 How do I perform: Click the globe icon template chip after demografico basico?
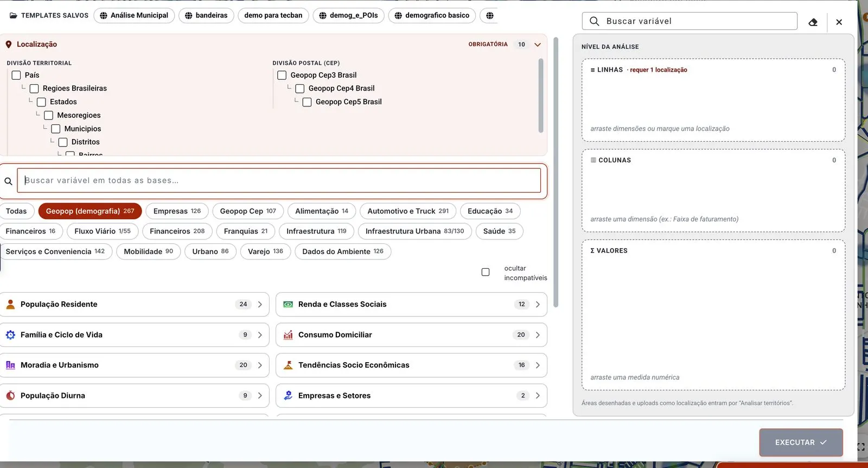pos(489,15)
